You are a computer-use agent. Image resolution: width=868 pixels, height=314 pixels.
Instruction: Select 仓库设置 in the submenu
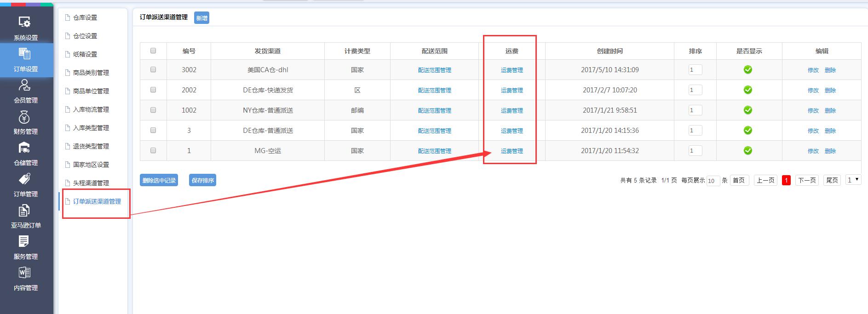click(85, 17)
